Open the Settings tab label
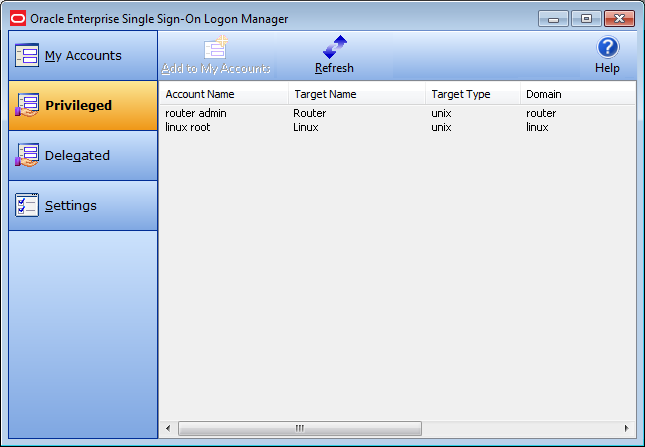645x447 pixels. pos(71,205)
